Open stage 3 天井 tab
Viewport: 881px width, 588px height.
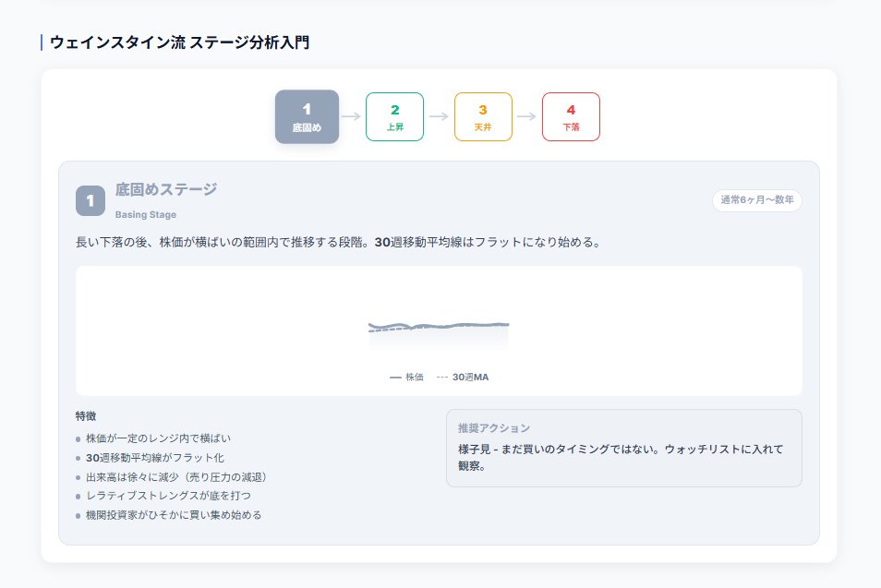(483, 117)
